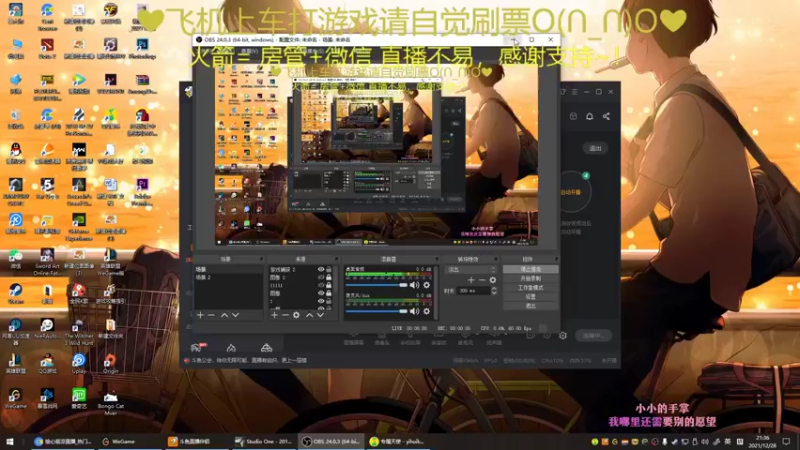The image size is (800, 450).
Task: Toggle the lock on 图像 source
Action: pyautogui.click(x=329, y=293)
